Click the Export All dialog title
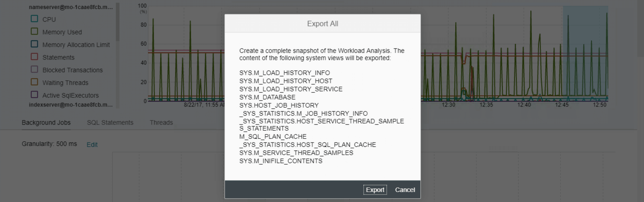Screen dimensions: 644x202 pyautogui.click(x=323, y=24)
